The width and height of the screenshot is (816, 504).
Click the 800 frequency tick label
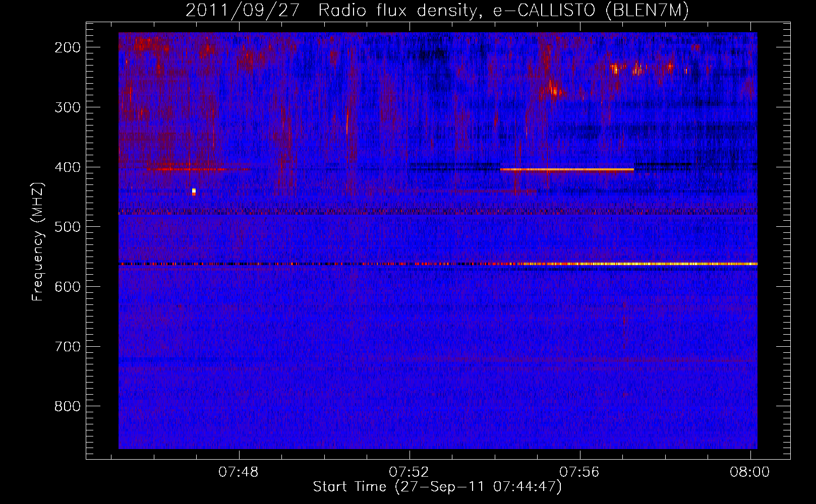tap(67, 406)
